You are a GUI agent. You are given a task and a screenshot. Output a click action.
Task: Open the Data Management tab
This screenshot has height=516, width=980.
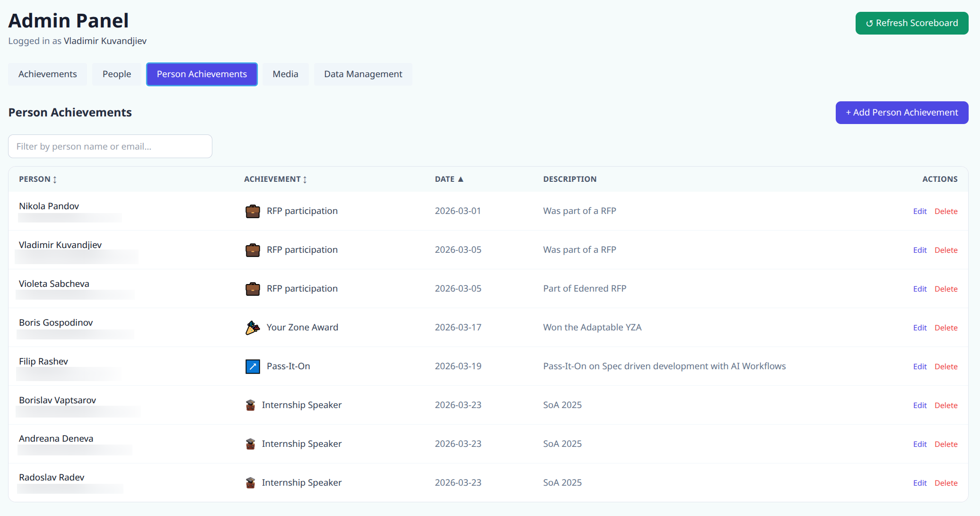[x=363, y=74]
